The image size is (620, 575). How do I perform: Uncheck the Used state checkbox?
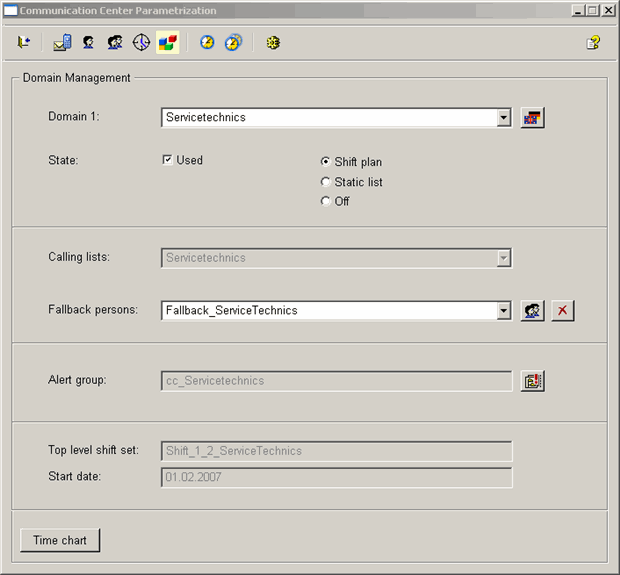[x=167, y=160]
